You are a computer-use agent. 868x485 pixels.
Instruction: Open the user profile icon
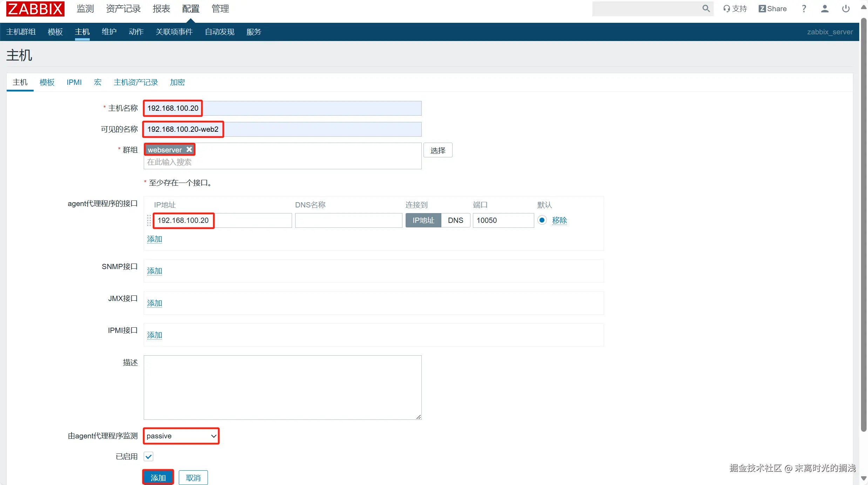tap(825, 9)
